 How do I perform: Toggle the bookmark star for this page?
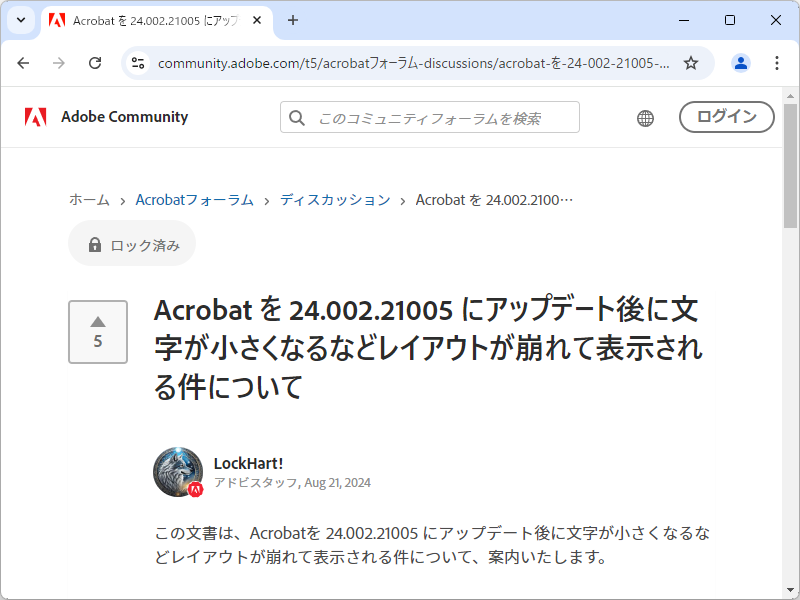691,62
